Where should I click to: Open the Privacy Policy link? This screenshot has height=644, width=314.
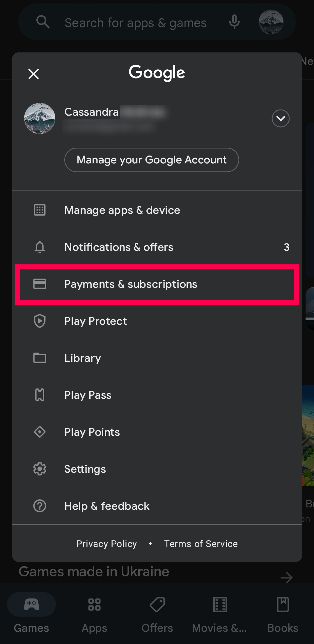tap(107, 544)
